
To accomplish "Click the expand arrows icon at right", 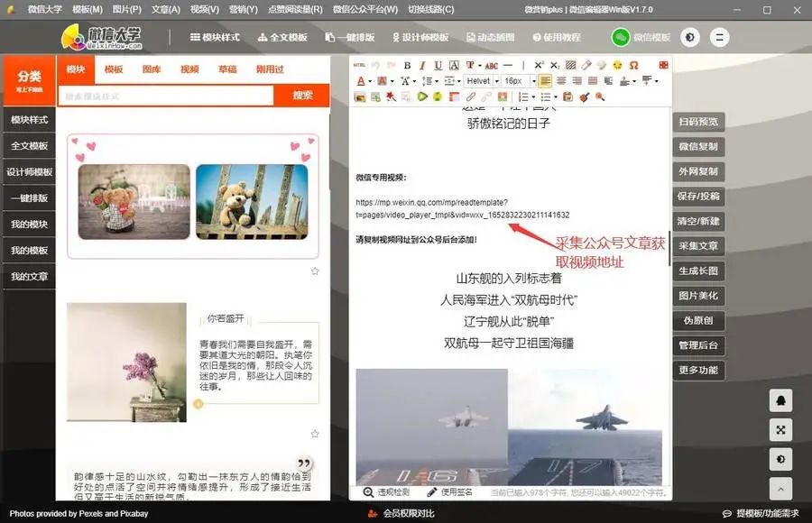I will [x=781, y=430].
